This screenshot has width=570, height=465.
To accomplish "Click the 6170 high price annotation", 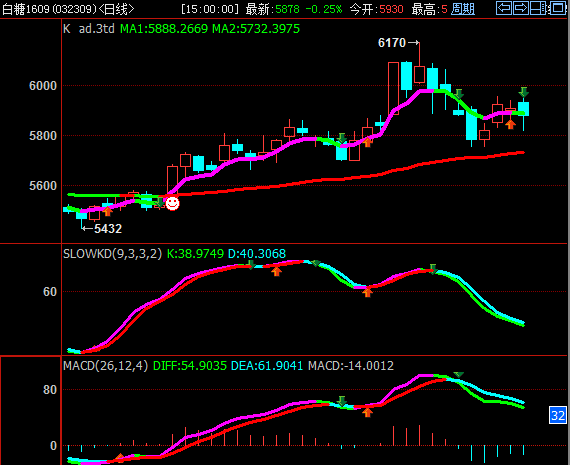I will tap(392, 43).
